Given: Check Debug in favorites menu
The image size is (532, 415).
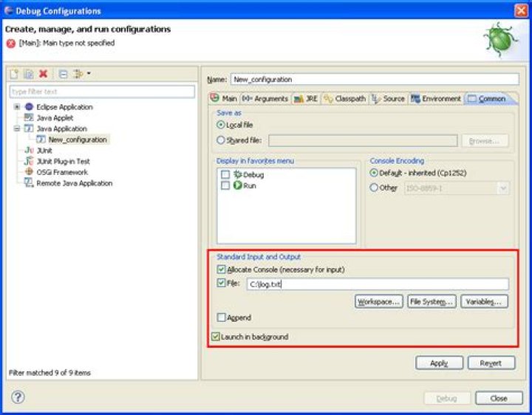Looking at the screenshot, I should [225, 174].
